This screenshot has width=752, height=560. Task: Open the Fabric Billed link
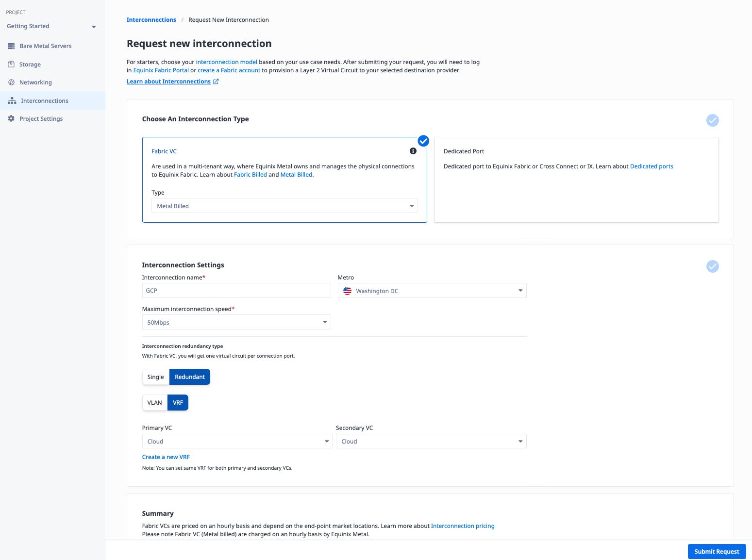coord(251,175)
